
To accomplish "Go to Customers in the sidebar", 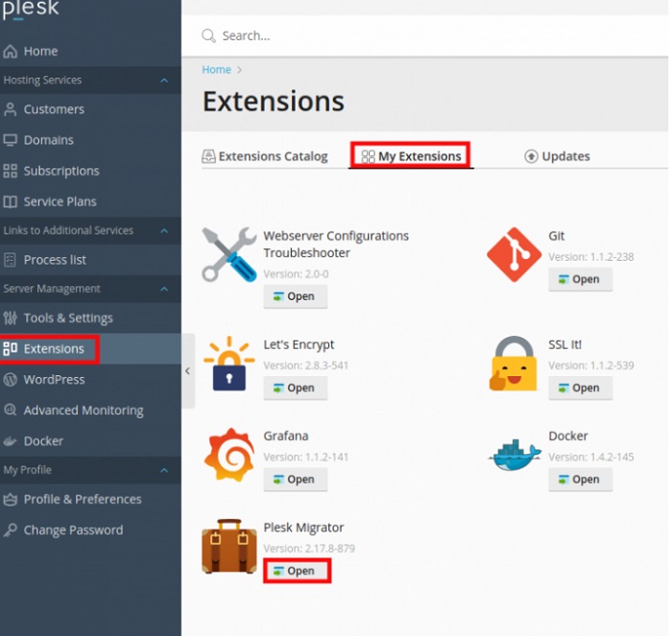I will [x=54, y=109].
